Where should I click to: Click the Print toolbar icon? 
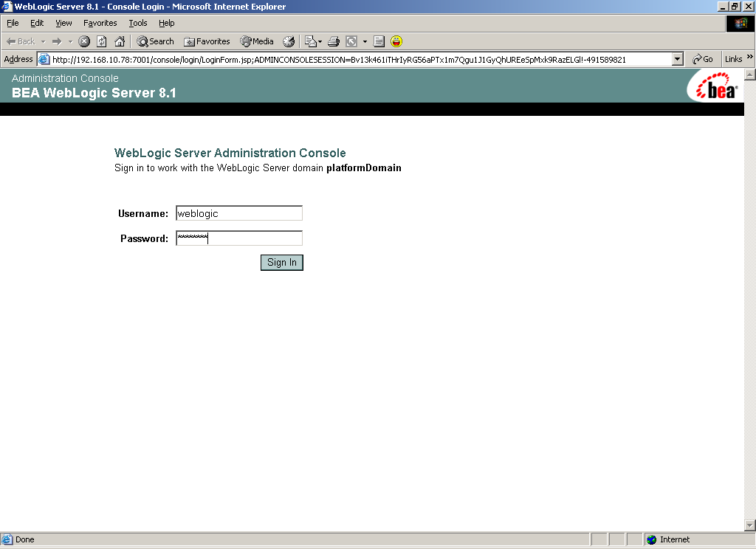pos(334,41)
